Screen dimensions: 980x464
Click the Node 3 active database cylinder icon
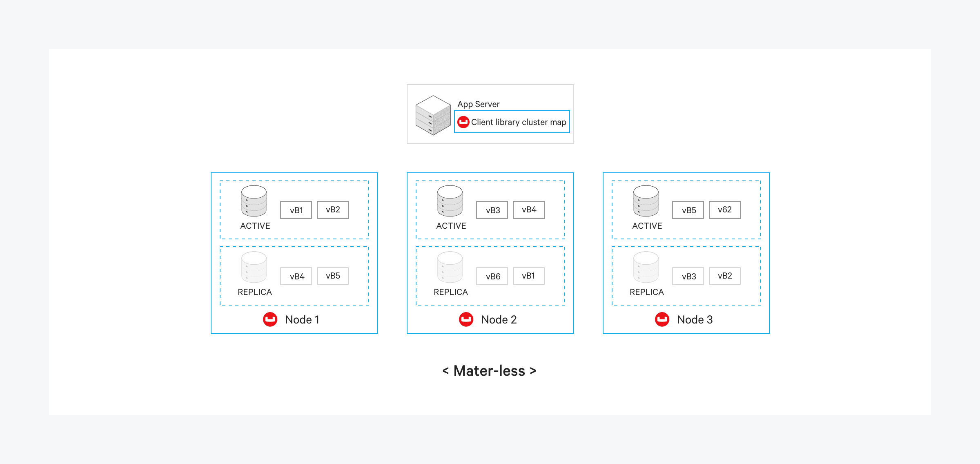point(646,201)
